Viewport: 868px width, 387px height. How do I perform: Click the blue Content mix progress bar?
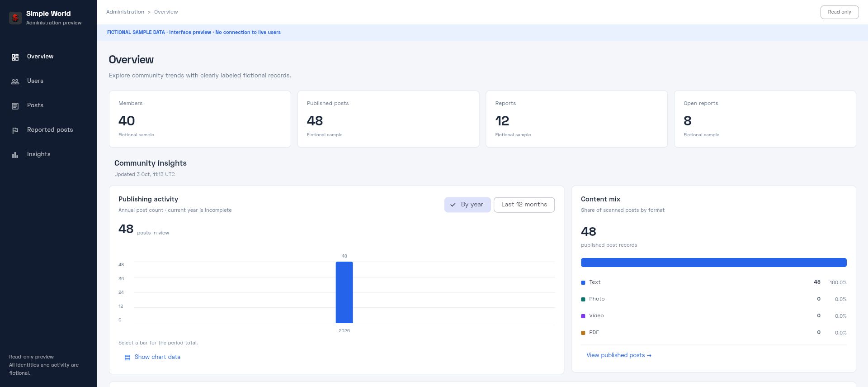click(x=713, y=263)
